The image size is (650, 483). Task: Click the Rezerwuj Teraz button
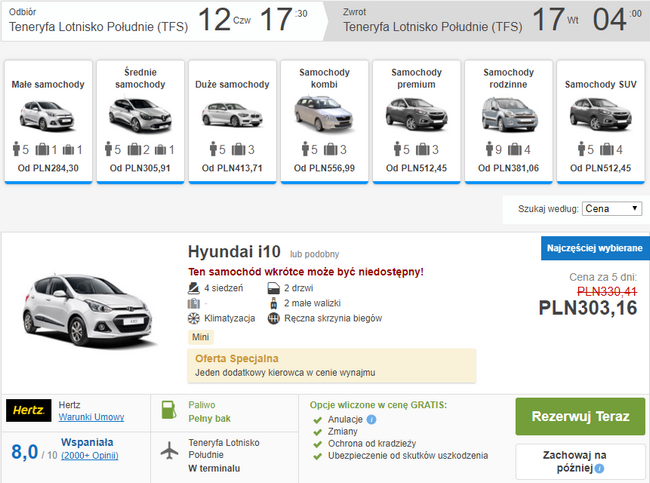tap(580, 416)
